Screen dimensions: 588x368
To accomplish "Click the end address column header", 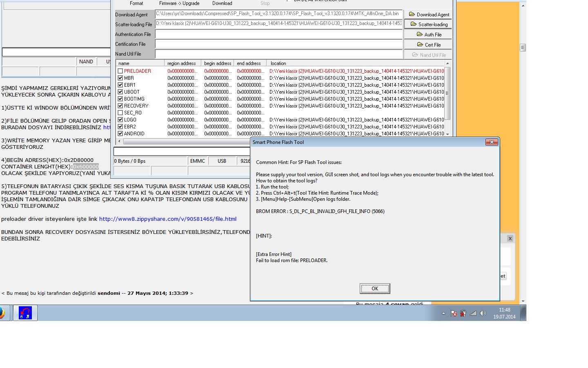I will pos(250,63).
